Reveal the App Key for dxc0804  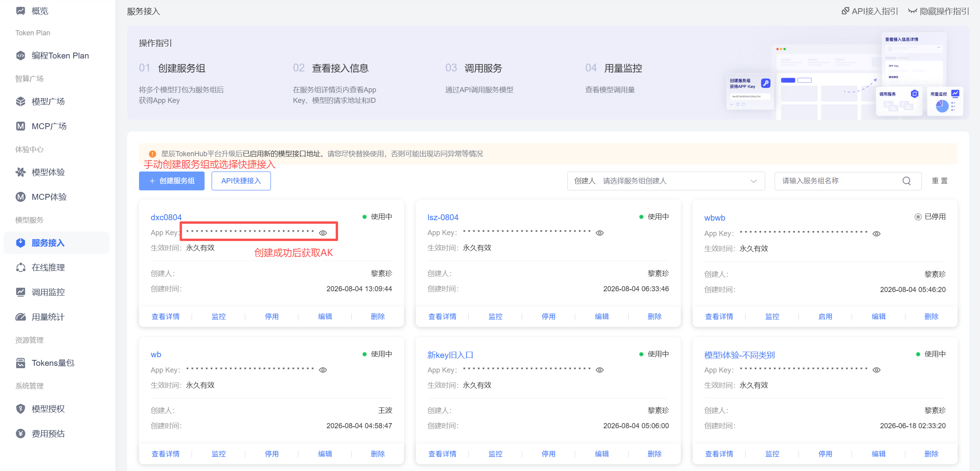click(323, 233)
